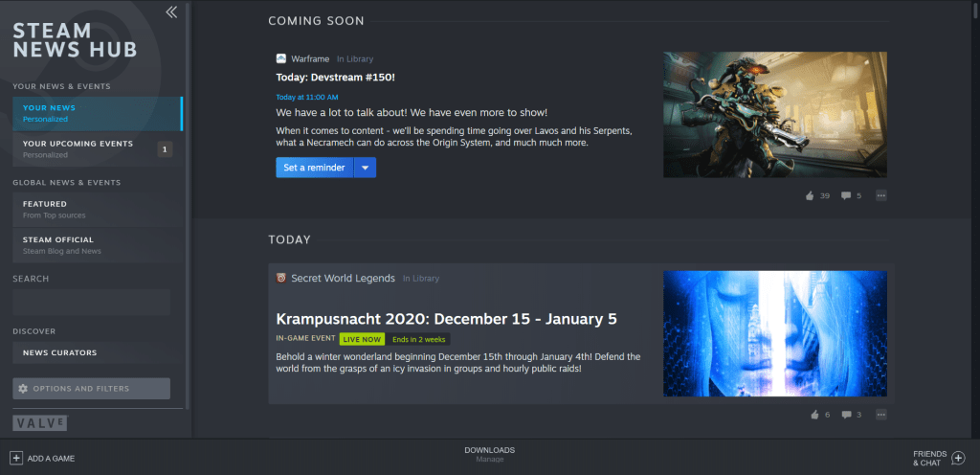
Task: Like the Krampusnacht event with thumbs-up
Action: coord(814,415)
